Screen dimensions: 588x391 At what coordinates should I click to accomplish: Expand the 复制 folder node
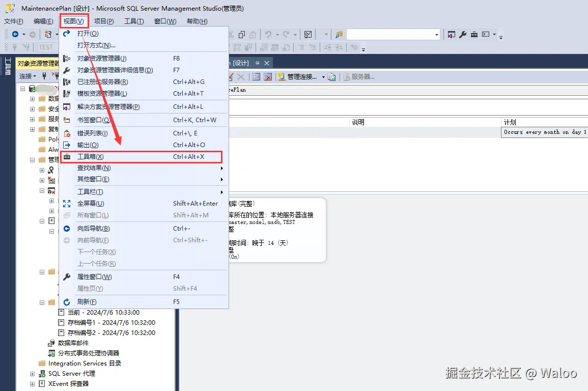coord(32,129)
